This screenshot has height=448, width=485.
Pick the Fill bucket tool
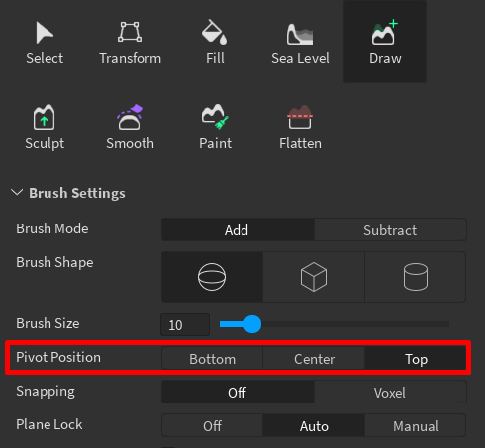(215, 42)
